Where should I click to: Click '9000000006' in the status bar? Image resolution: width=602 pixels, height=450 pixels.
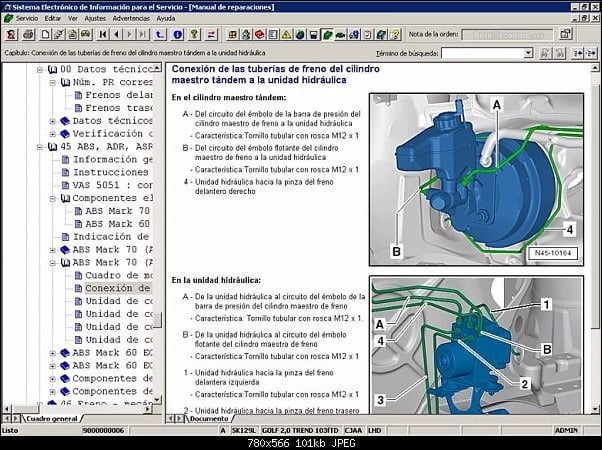103,430
